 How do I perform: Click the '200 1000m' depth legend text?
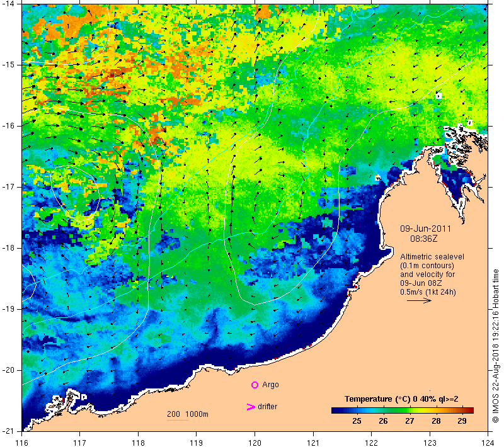187,414
